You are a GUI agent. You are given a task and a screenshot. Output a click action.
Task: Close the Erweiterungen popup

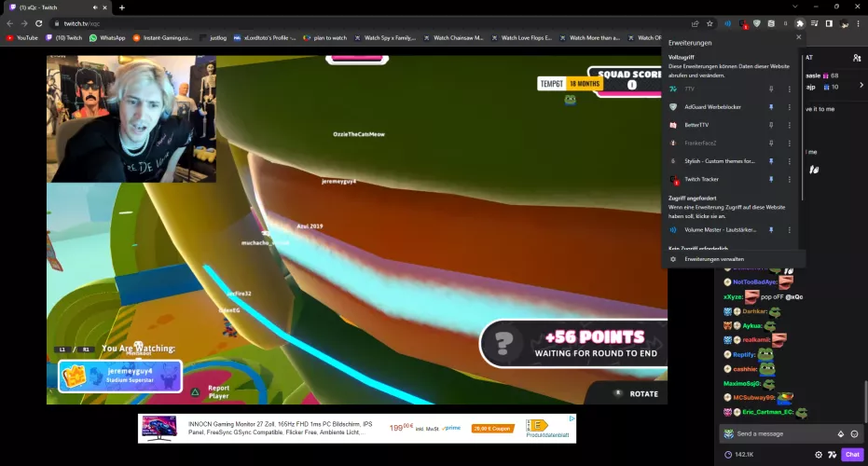pos(798,37)
